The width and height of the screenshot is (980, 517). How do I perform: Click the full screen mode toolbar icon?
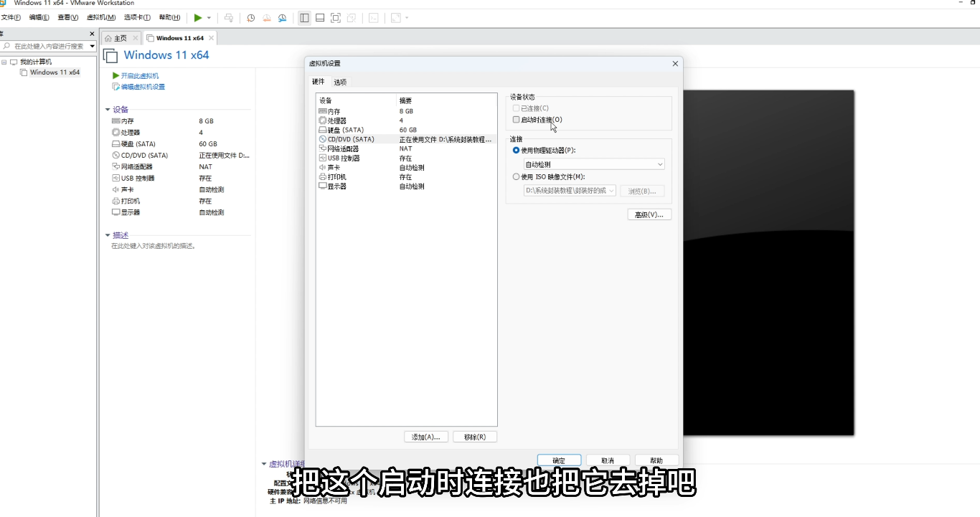click(x=336, y=17)
